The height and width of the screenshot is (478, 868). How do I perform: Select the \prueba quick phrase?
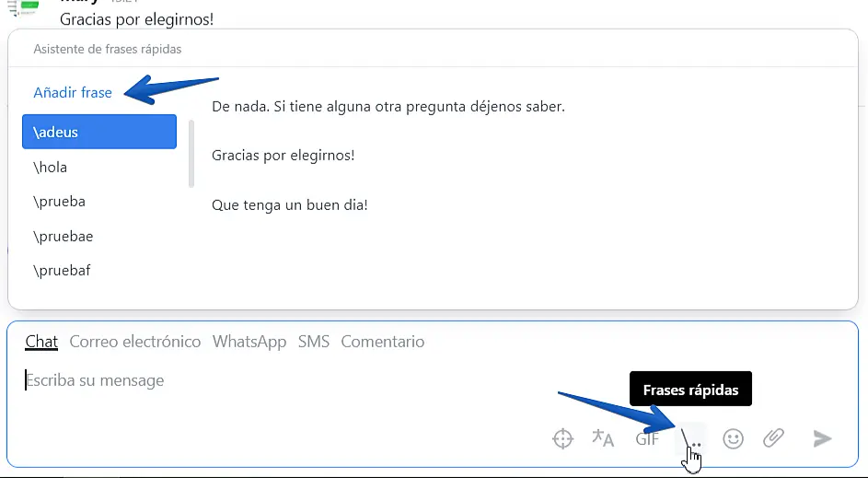[x=99, y=201]
